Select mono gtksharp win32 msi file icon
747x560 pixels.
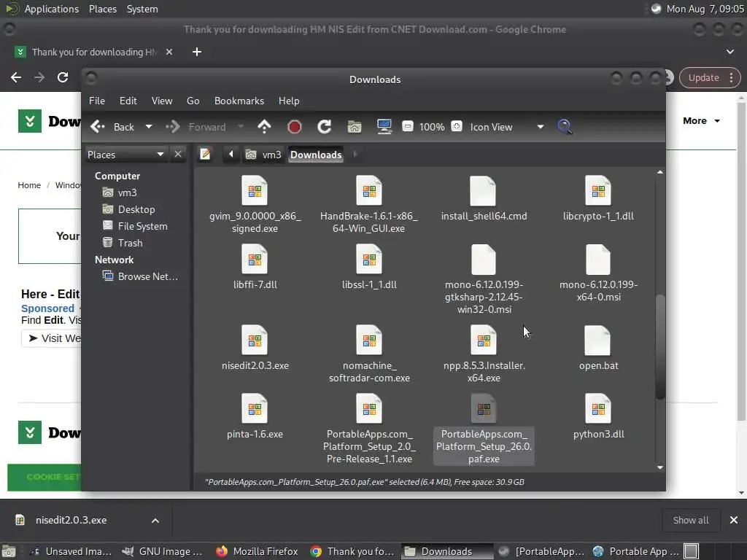[484, 259]
